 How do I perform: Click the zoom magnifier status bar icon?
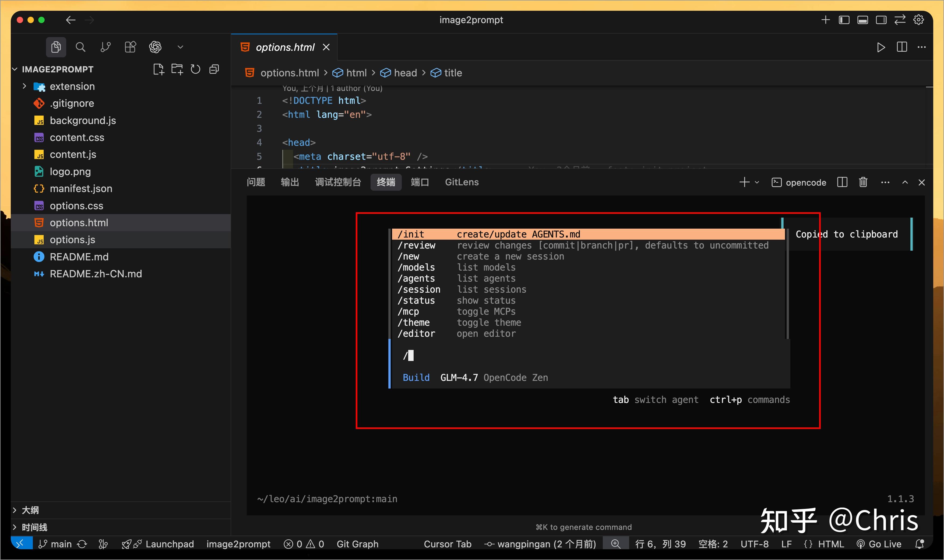[616, 544]
